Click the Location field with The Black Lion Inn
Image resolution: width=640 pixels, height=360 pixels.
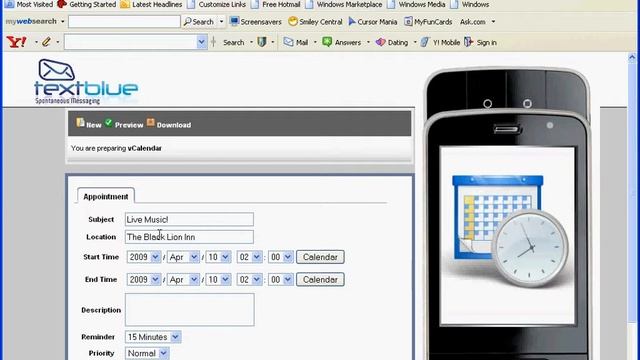[189, 237]
